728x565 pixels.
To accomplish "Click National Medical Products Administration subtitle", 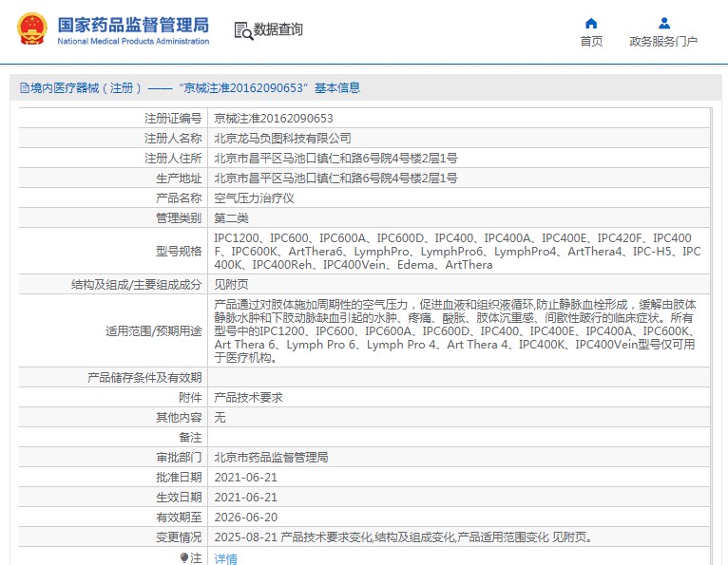I will pyautogui.click(x=133, y=41).
